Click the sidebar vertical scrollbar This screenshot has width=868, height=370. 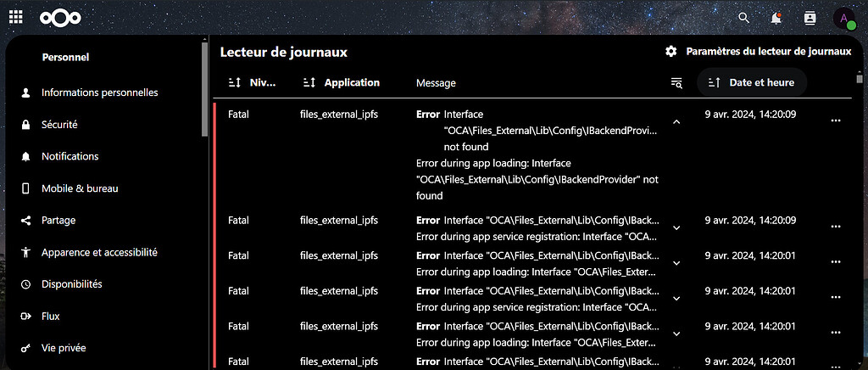[205, 88]
